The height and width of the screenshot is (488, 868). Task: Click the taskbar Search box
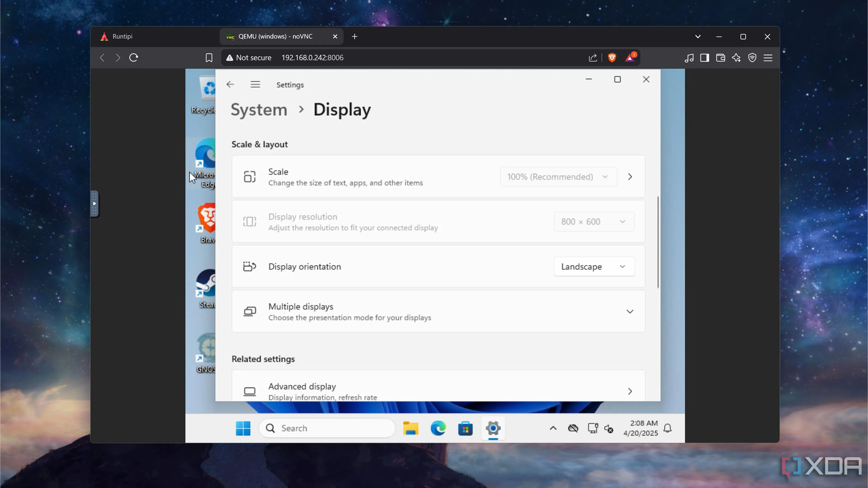coord(327,428)
